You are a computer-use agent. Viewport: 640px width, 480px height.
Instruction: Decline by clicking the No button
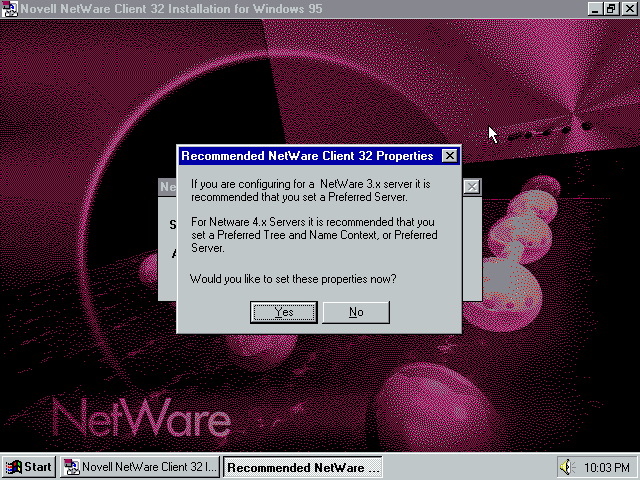point(356,312)
